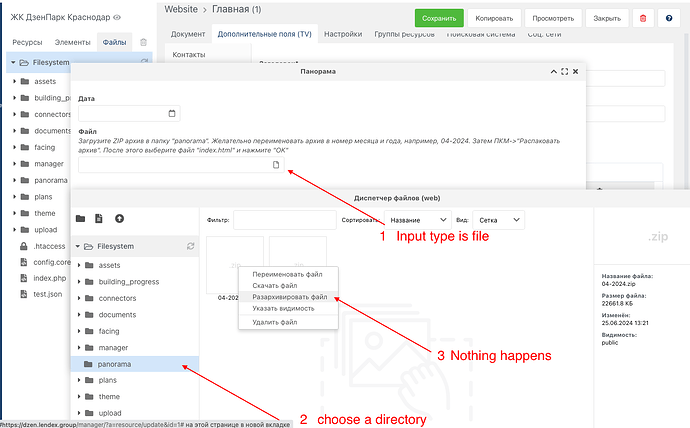Click the Закрыть button
The image size is (690, 428).
point(607,18)
